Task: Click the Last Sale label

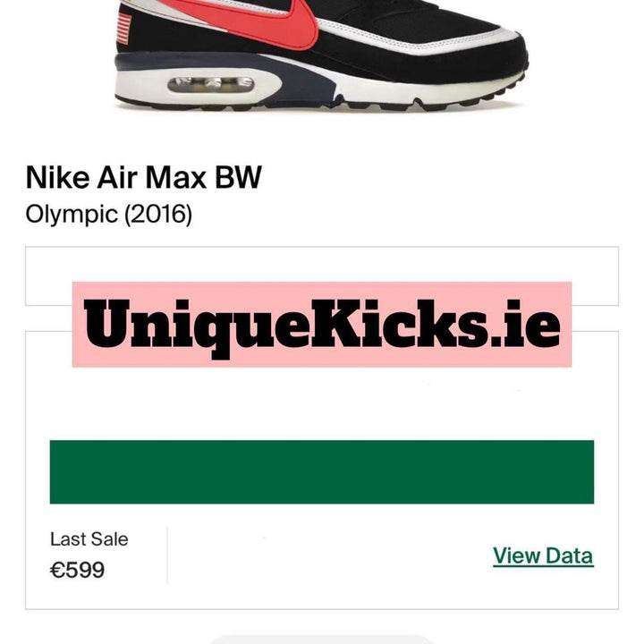Action: pos(89,539)
